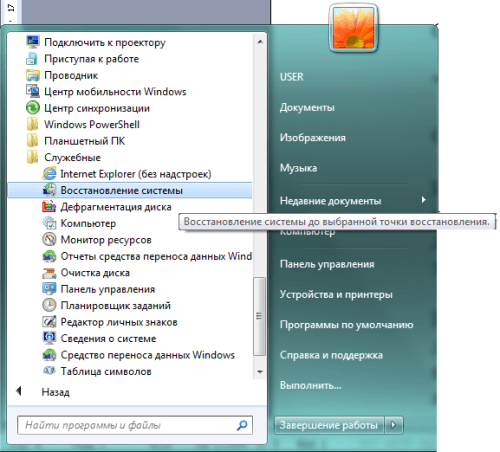Open Sync Center green icon (Центр синхронизации)
The height and width of the screenshot is (452, 500).
click(33, 108)
